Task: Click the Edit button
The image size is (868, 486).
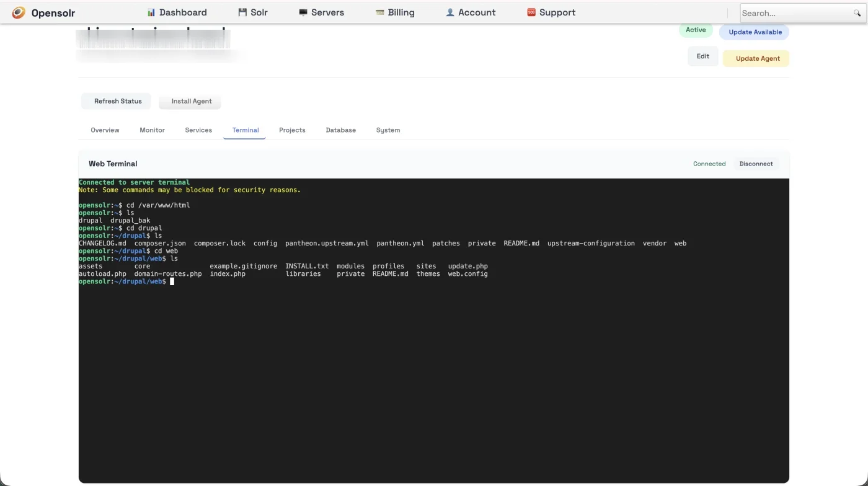Action: coord(702,56)
